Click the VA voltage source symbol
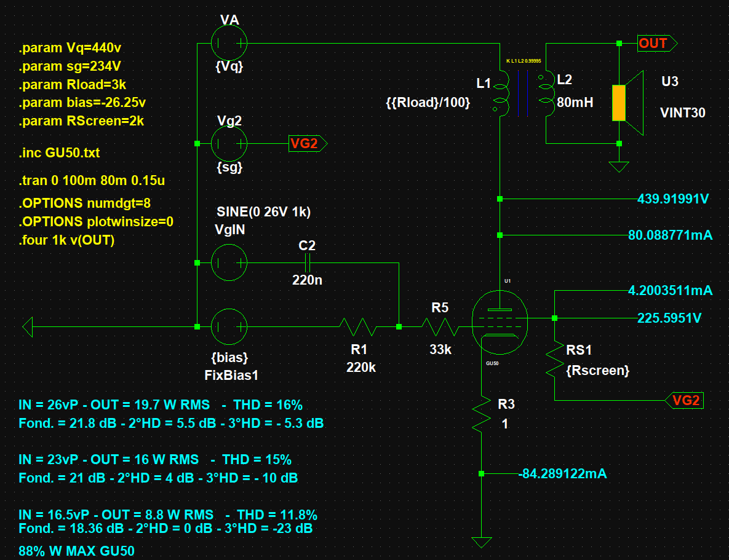 point(229,44)
